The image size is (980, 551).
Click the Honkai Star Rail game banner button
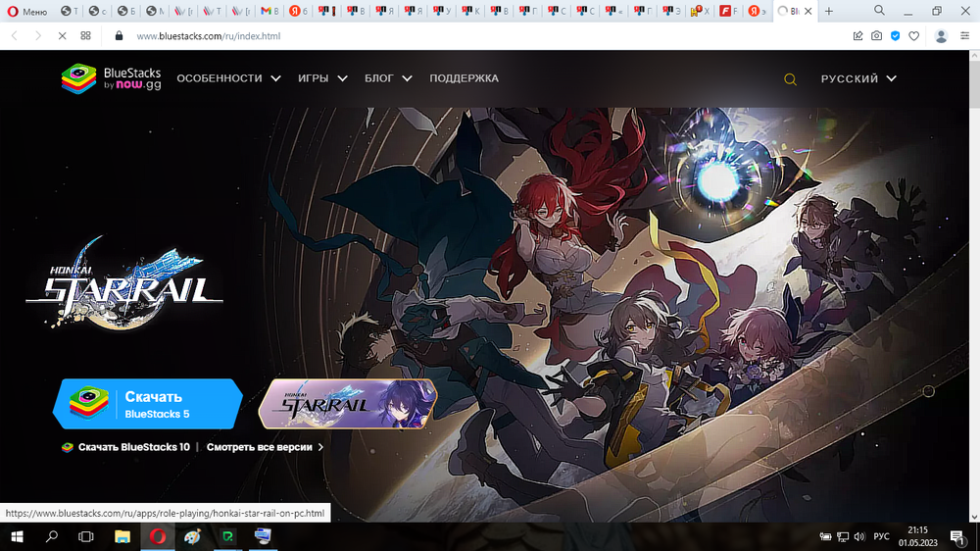348,404
